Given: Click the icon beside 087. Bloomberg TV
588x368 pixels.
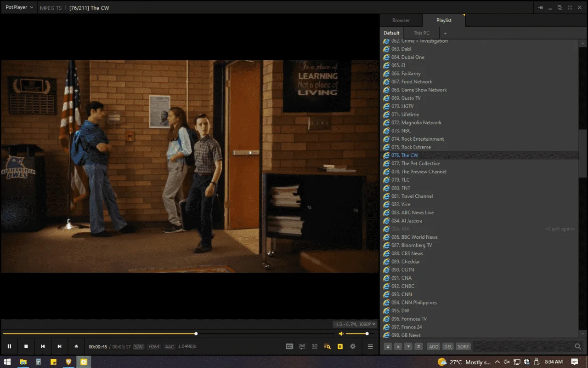Looking at the screenshot, I should click(x=386, y=245).
